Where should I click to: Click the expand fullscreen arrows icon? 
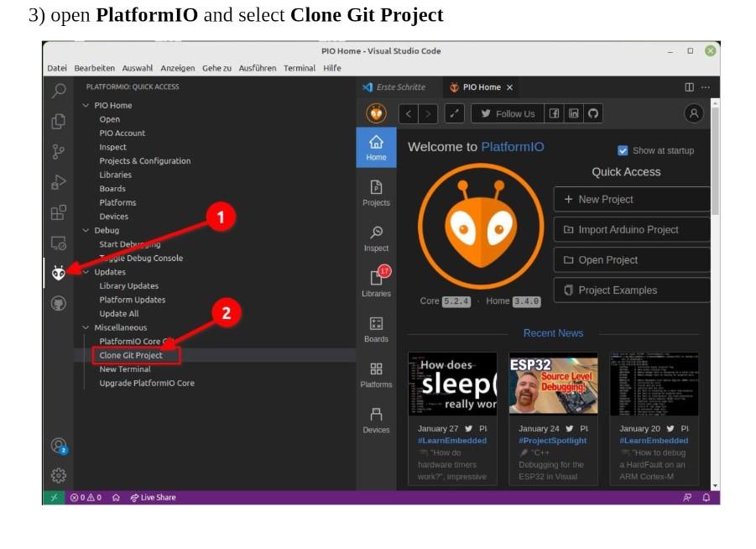[454, 114]
